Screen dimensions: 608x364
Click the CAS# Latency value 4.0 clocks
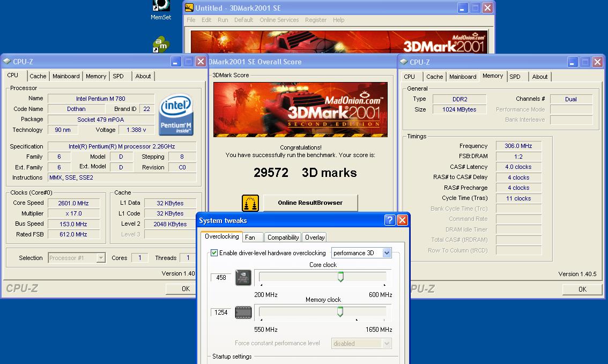(x=518, y=167)
